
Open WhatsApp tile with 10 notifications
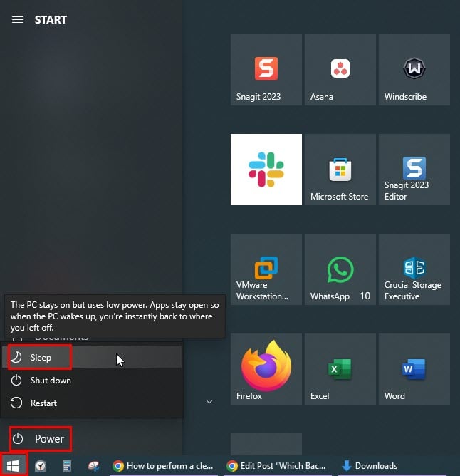[x=340, y=269]
